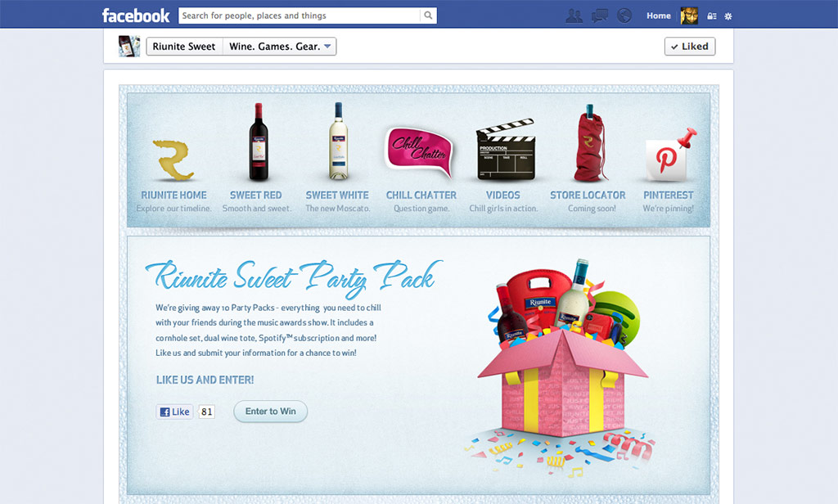Go to Home in the top bar
This screenshot has height=504, width=838.
click(x=658, y=16)
